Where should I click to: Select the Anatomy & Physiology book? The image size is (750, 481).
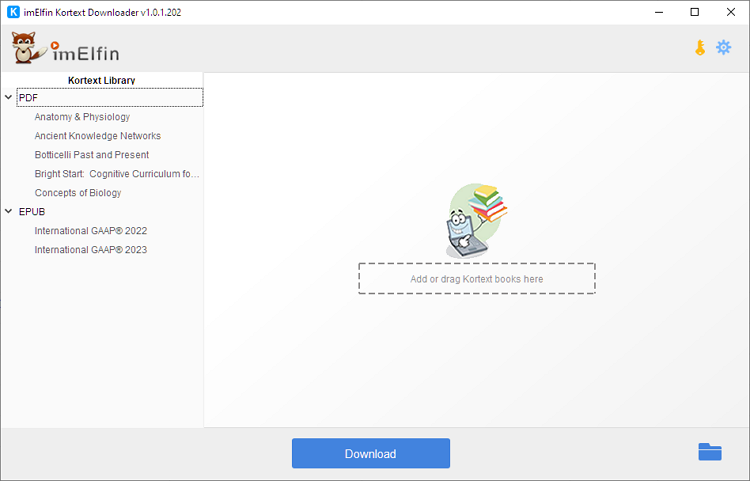82,117
